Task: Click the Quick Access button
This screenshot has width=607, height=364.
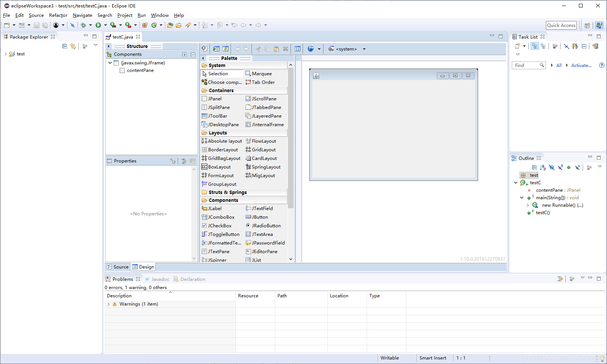Action: tap(561, 25)
